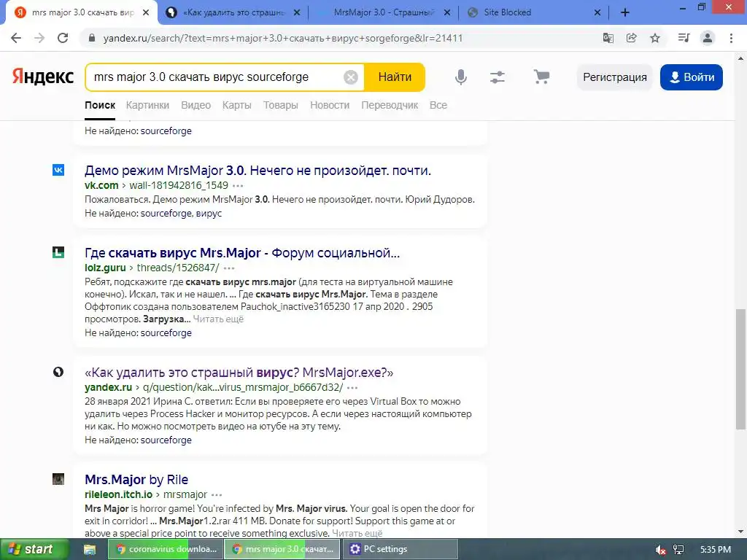The height and width of the screenshot is (560, 747).
Task: Open more options for yandex.ru q/question result
Action: coord(352,388)
